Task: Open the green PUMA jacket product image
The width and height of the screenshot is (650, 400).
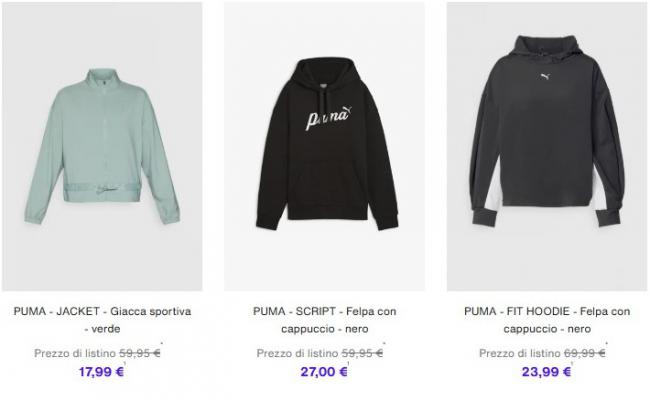Action: [x=102, y=146]
